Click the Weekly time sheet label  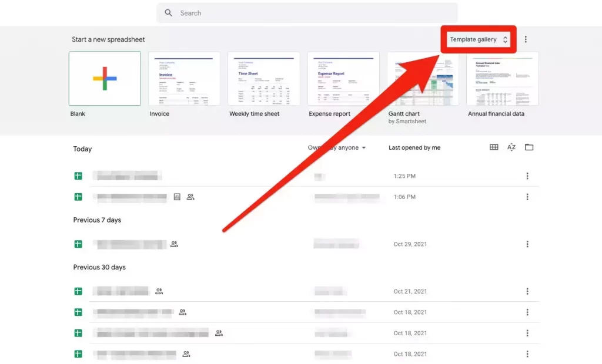[254, 114]
